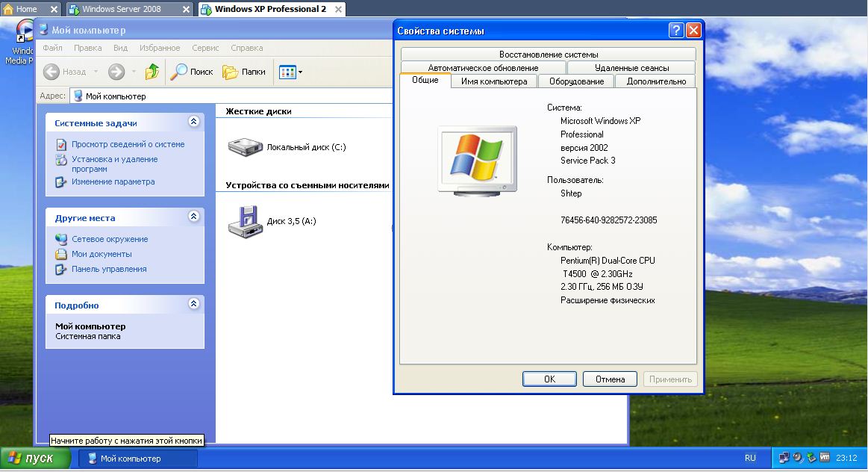Close the Свойства системы dialog
The height and width of the screenshot is (472, 868).
pyautogui.click(x=693, y=31)
